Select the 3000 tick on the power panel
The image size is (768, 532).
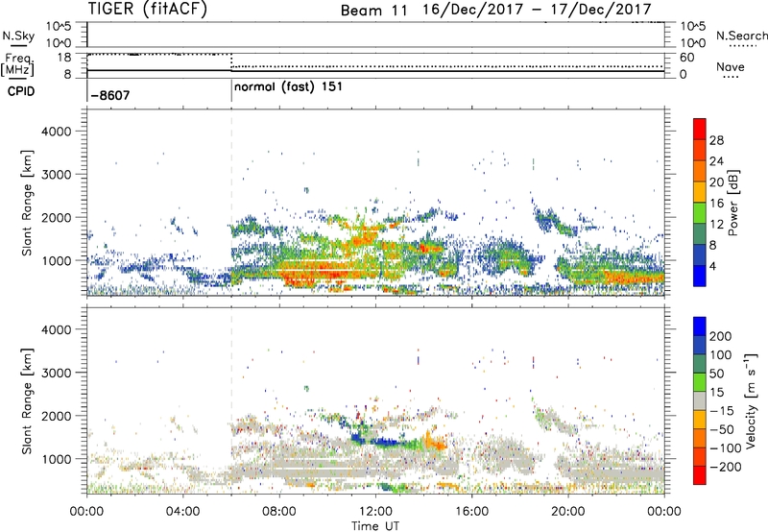click(x=56, y=175)
